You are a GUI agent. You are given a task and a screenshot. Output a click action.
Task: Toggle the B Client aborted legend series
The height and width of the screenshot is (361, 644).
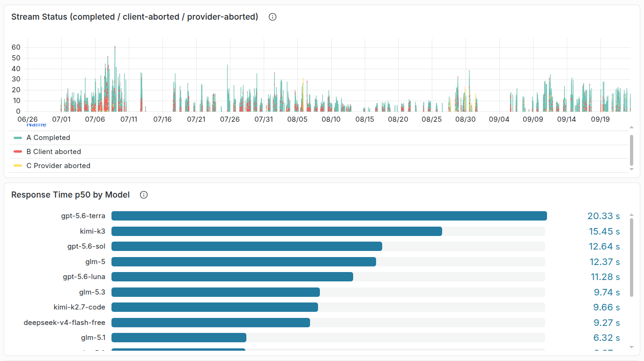pyautogui.click(x=54, y=152)
